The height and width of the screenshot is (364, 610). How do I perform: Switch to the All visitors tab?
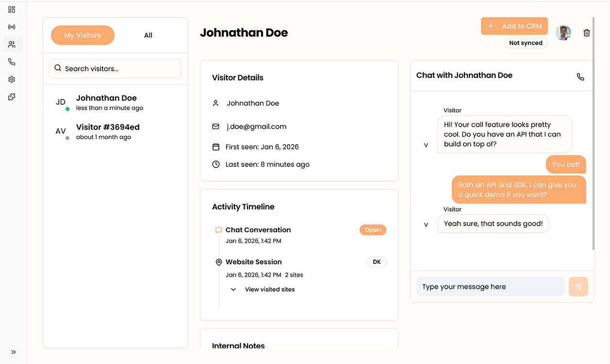coord(148,35)
